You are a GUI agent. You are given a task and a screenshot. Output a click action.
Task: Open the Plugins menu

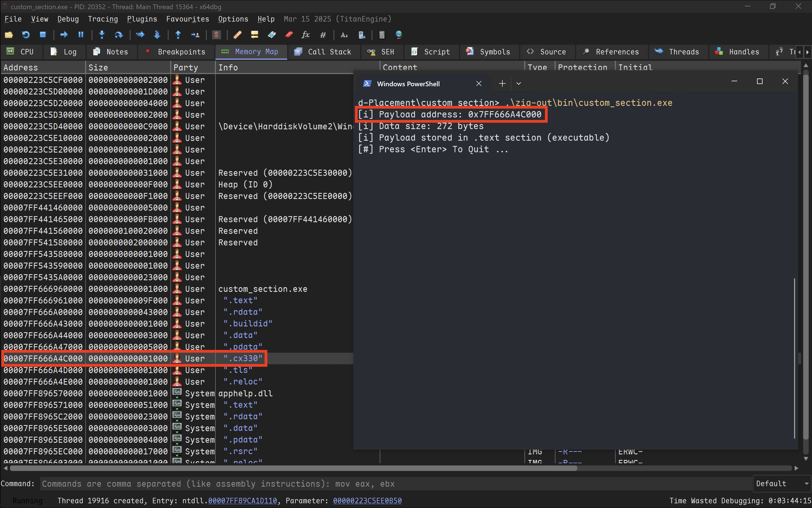point(142,19)
